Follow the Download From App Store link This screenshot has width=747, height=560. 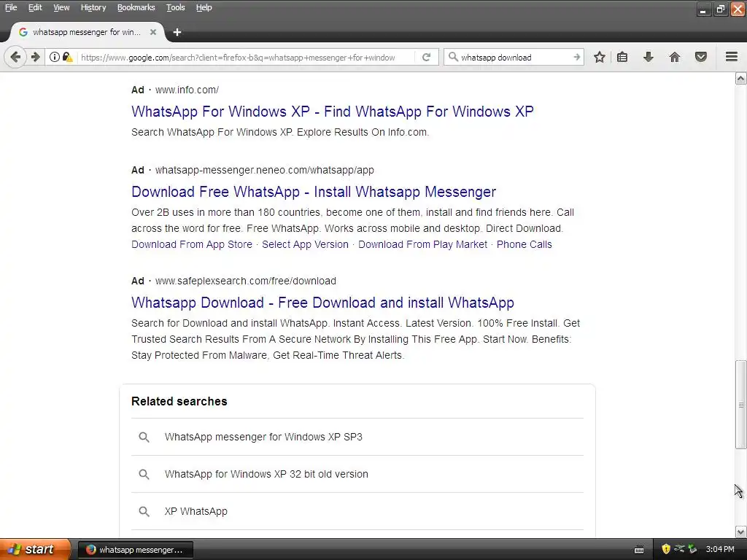pyautogui.click(x=192, y=244)
